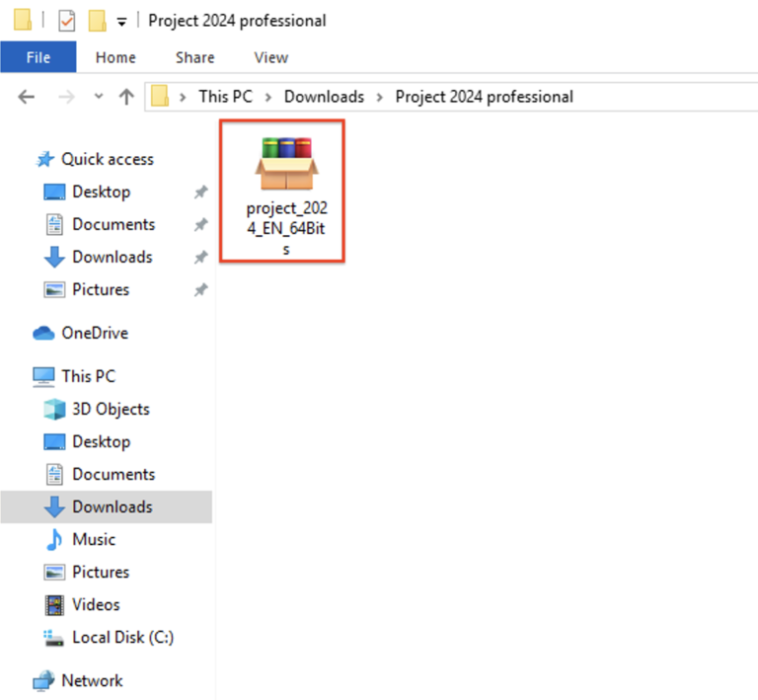Click the title bar folder icon
This screenshot has height=700, width=758.
click(x=23, y=21)
